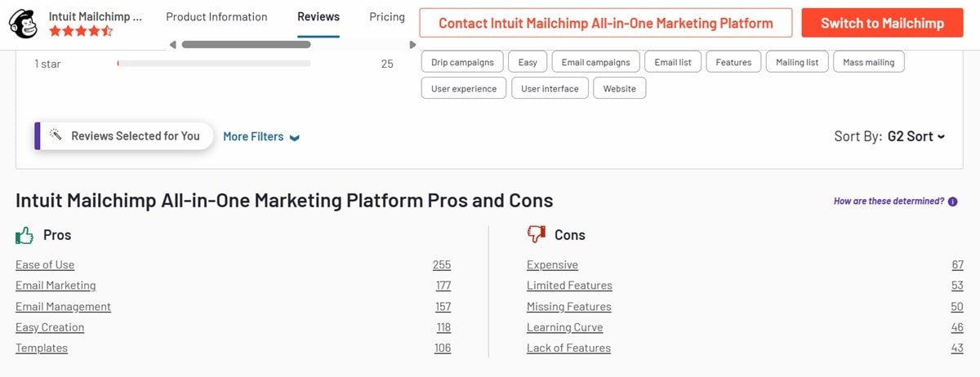Open the 'Ease of Use' pros link
980x377 pixels.
(45, 265)
